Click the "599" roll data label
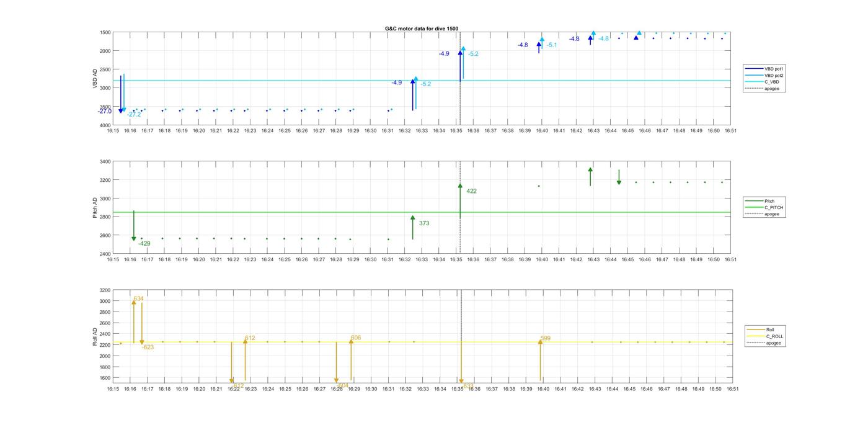This screenshot has width=868, height=430. [545, 338]
